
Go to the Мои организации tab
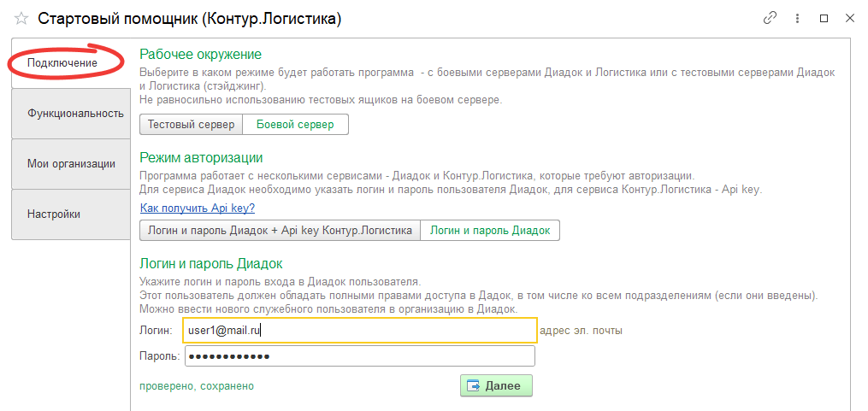[x=71, y=164]
